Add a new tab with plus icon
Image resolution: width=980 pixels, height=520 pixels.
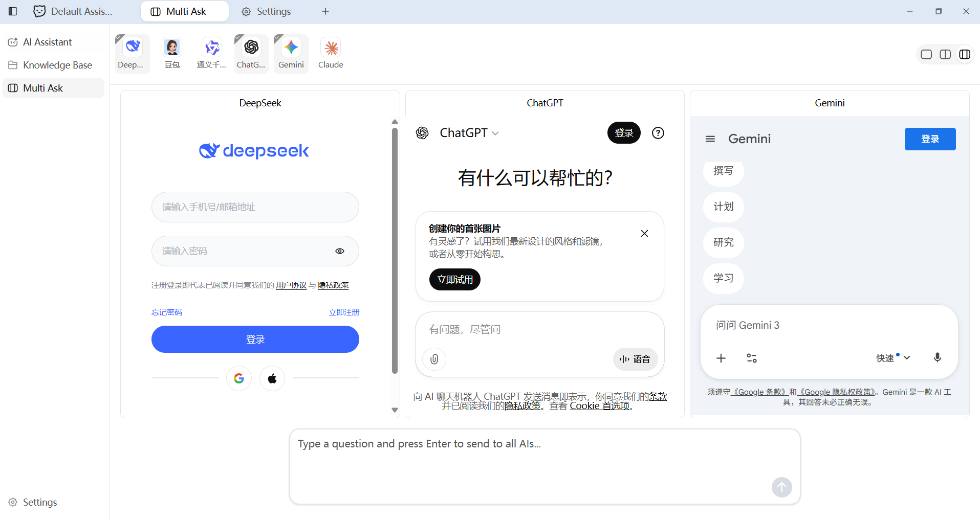pos(325,11)
